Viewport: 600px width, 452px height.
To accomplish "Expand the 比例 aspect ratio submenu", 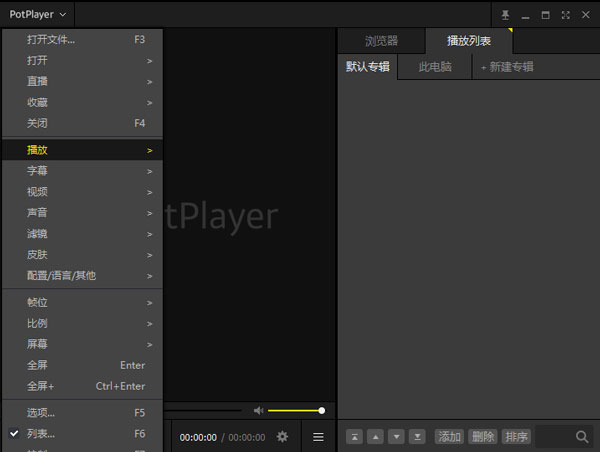I will [82, 323].
